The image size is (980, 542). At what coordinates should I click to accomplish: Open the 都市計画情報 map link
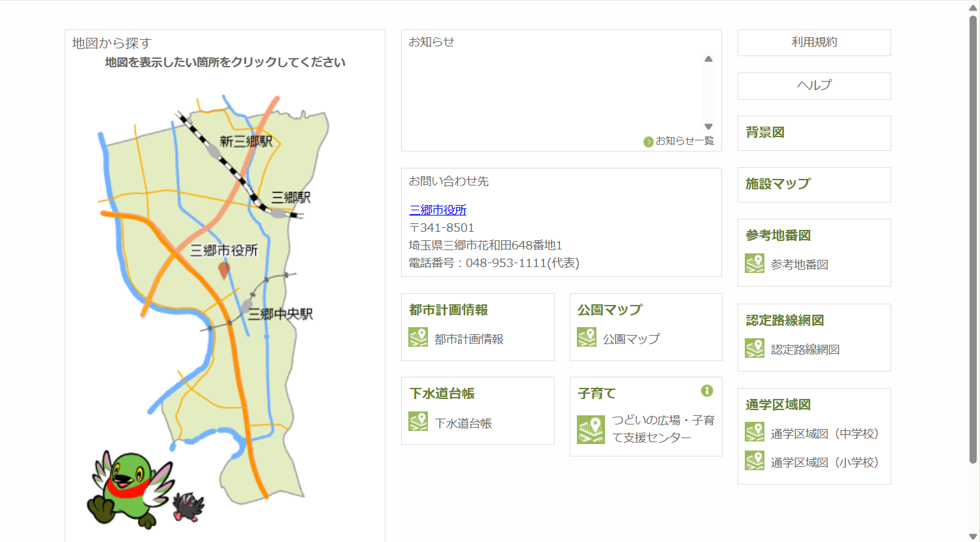(469, 339)
